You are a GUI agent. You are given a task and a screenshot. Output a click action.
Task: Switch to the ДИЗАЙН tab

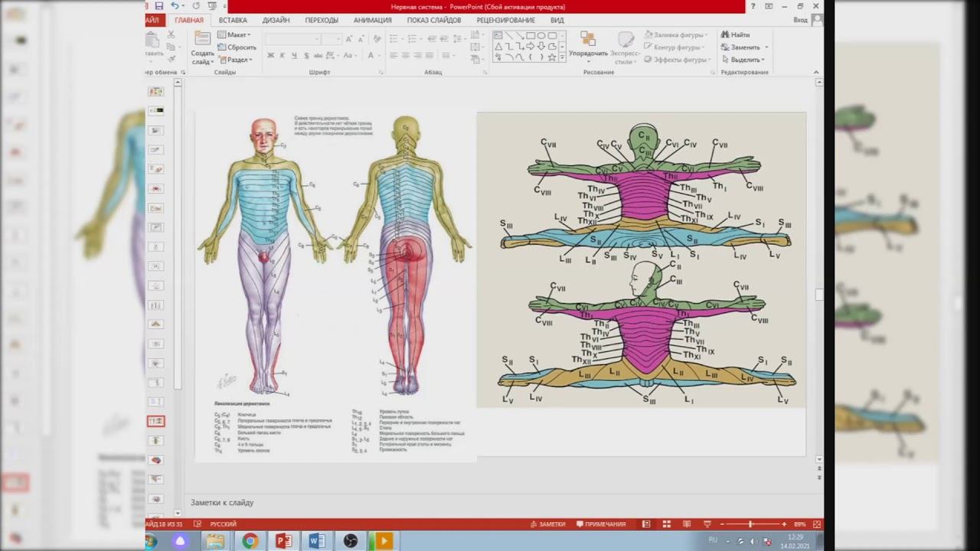pos(276,20)
